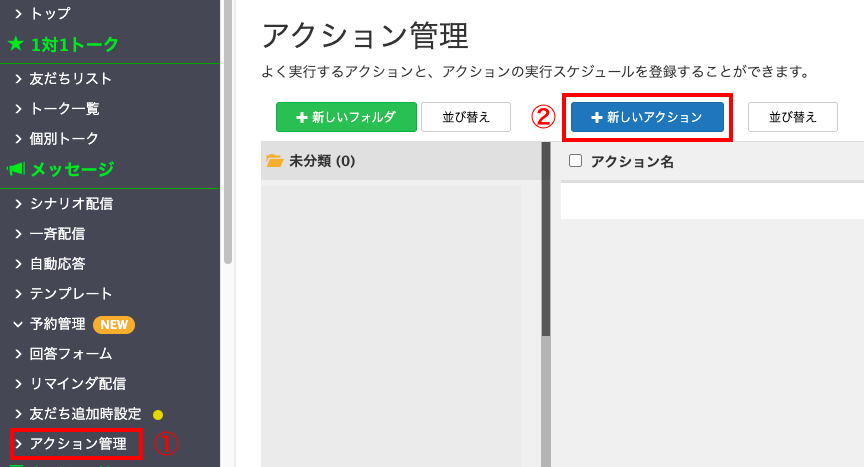Image resolution: width=864 pixels, height=467 pixels.
Task: Click the NEW badge beside 予約管理
Action: point(114,324)
